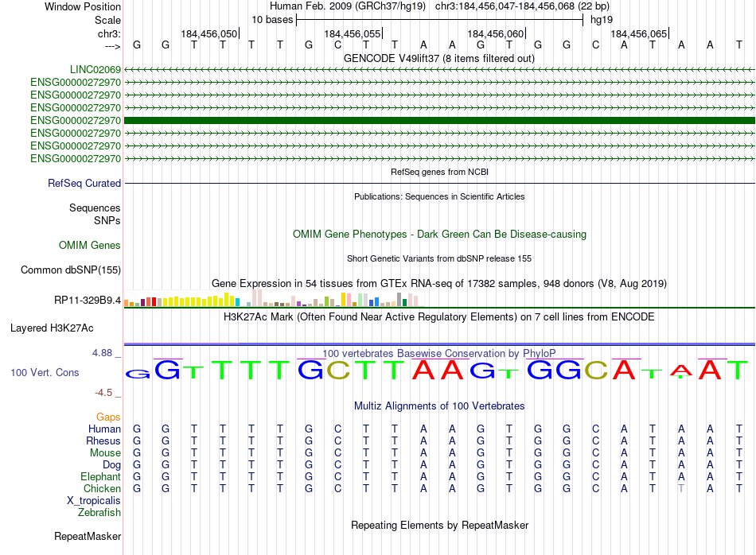
Task: Open the GENCODE V49lift37 track title
Action: [x=439, y=59]
